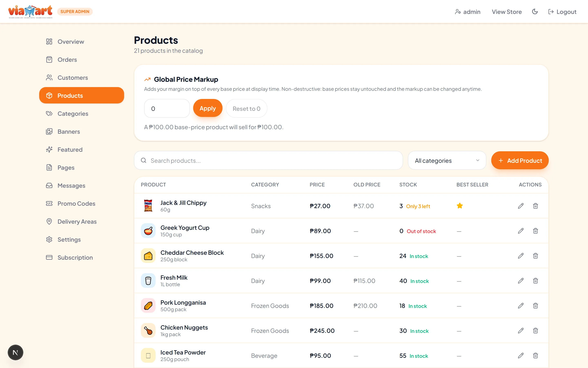The height and width of the screenshot is (368, 588).
Task: Click the ViaMart logo
Action: tap(30, 11)
